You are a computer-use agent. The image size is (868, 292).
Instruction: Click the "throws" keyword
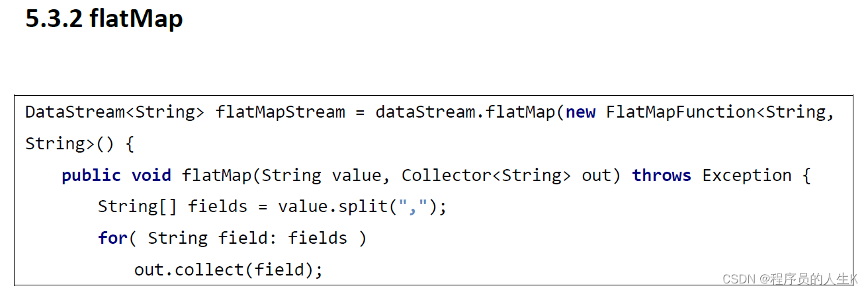(x=662, y=176)
